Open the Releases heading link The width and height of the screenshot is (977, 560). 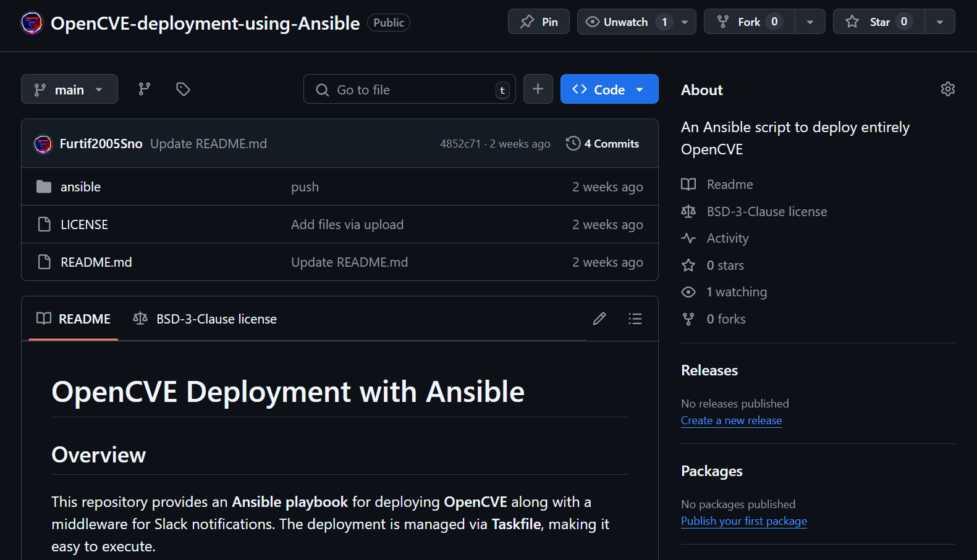[x=709, y=370]
